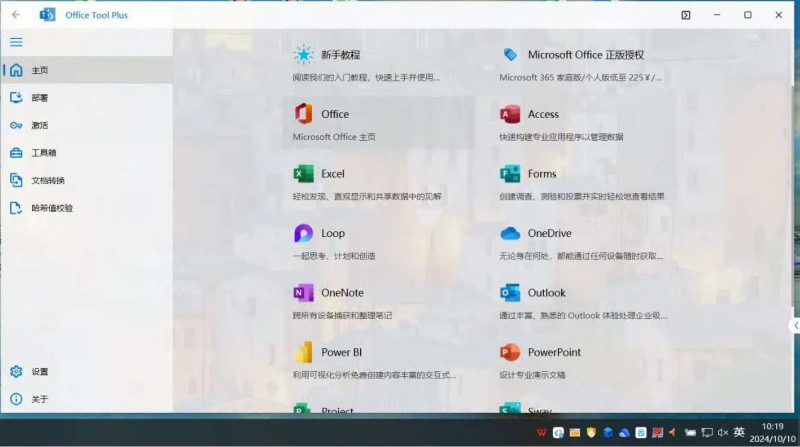Open the hamburger navigation menu
The width and height of the screenshot is (800, 447).
pos(16,42)
